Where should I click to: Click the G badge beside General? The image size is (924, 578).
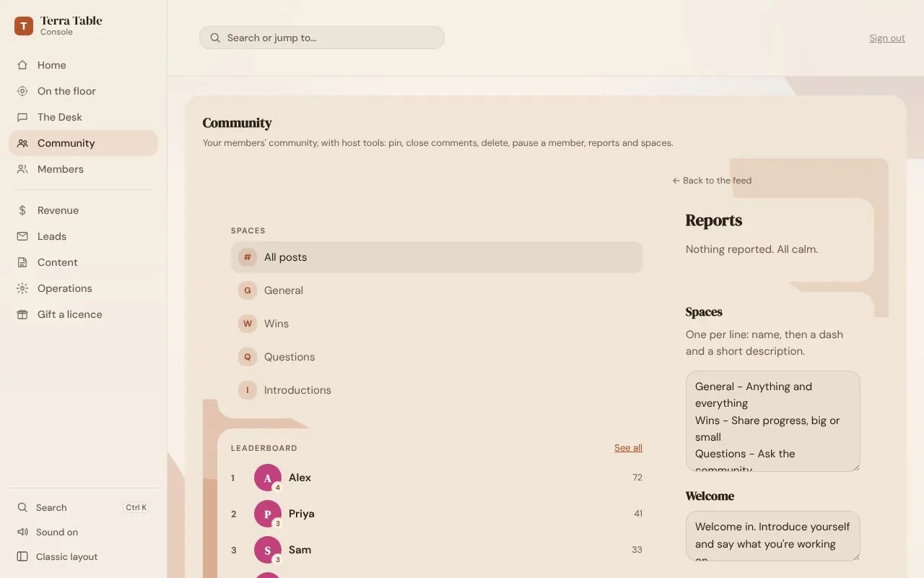click(248, 290)
